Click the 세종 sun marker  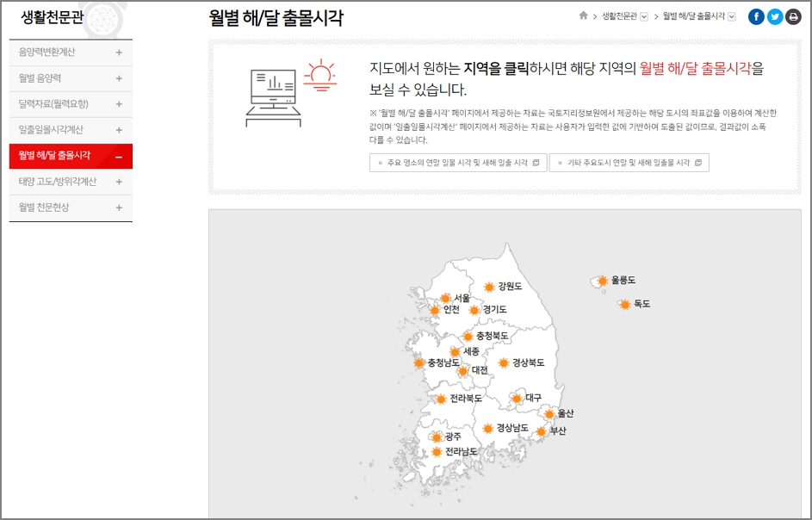click(x=454, y=350)
